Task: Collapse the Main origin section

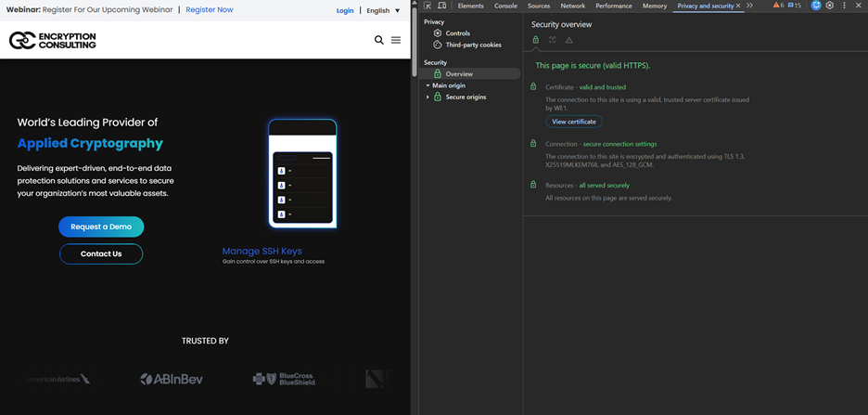Action: (428, 85)
